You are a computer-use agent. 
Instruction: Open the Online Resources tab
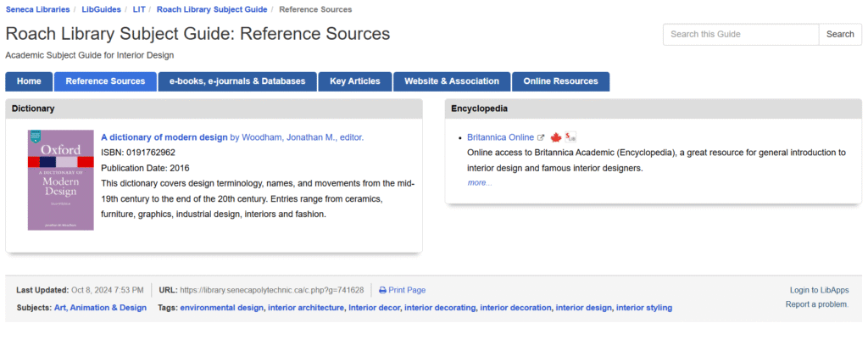click(561, 81)
